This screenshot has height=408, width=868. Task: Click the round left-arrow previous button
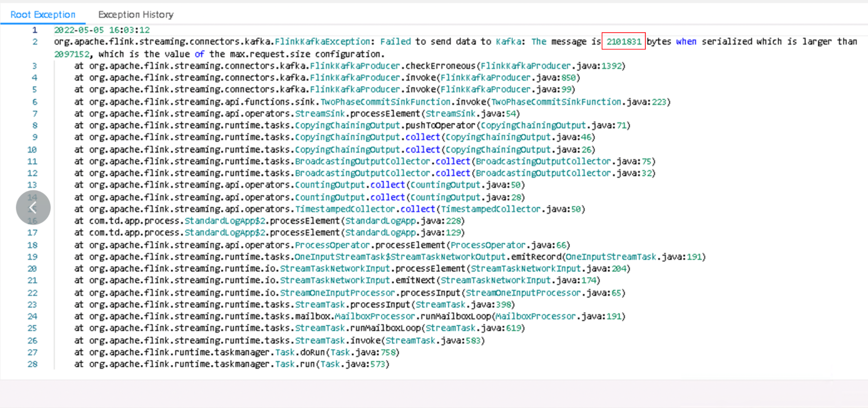point(33,208)
